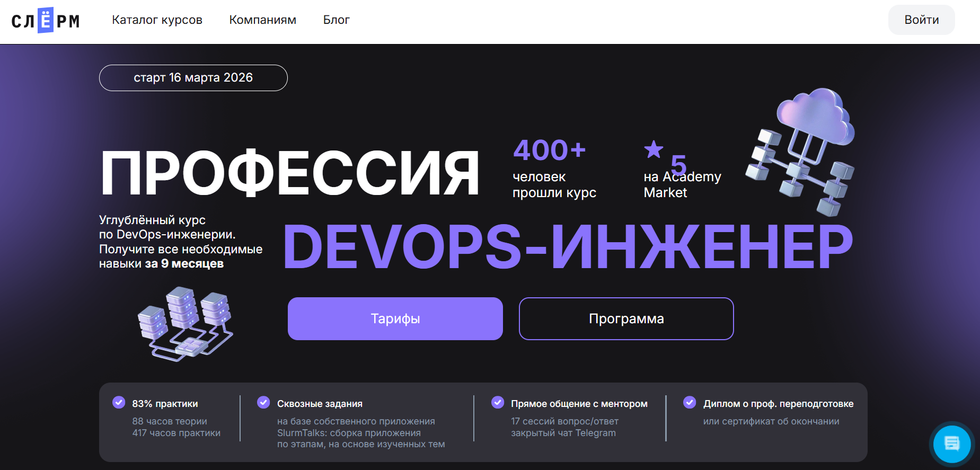Image resolution: width=980 pixels, height=470 pixels.
Task: Open the Блог page
Action: pyautogui.click(x=336, y=20)
